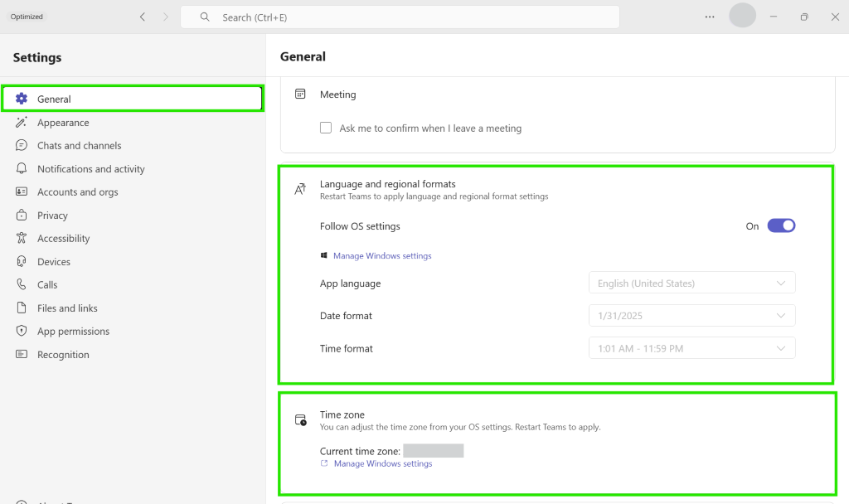Click the Time zone calendar clock icon
This screenshot has width=849, height=504.
coord(300,419)
